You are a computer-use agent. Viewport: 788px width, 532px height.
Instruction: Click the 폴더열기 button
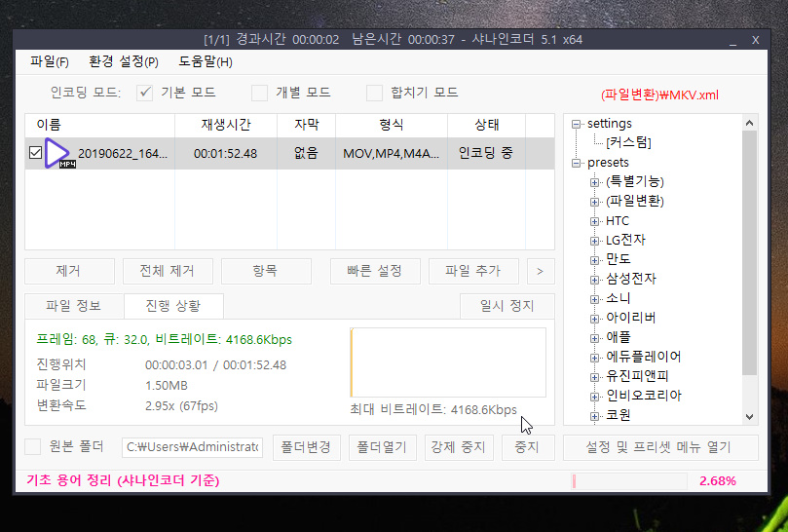(383, 447)
